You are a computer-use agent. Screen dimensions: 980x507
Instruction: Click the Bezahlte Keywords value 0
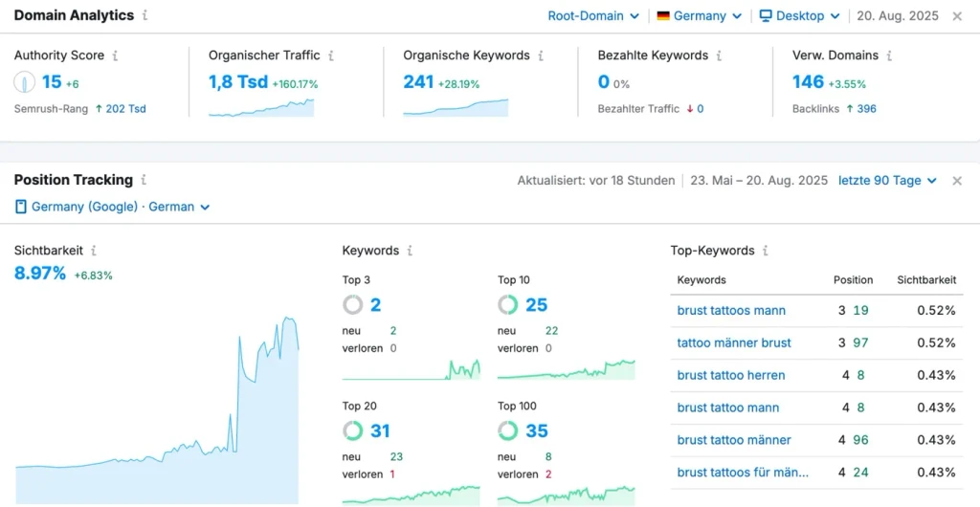603,82
